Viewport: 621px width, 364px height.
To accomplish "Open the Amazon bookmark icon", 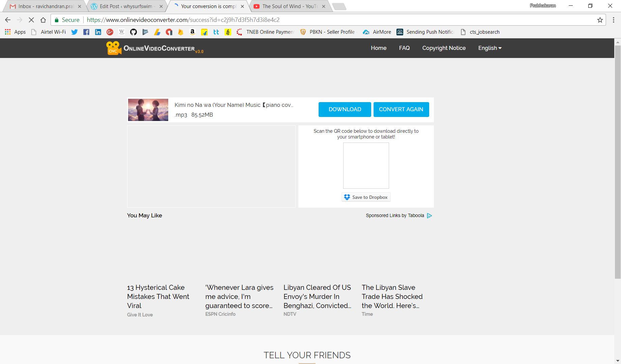I will tap(192, 32).
